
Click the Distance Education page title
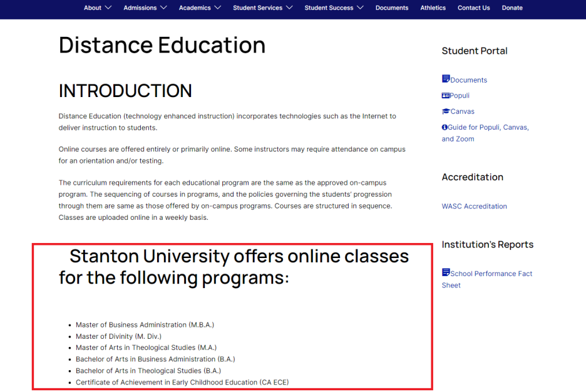click(x=162, y=45)
